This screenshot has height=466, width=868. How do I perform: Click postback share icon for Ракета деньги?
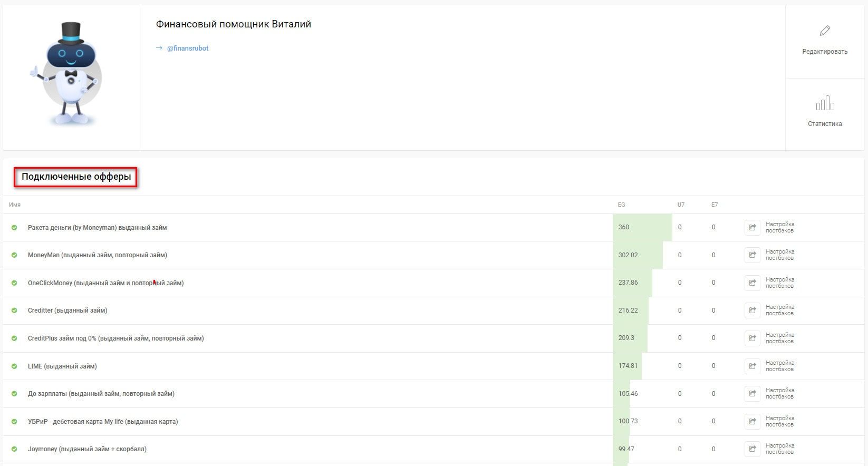[753, 227]
